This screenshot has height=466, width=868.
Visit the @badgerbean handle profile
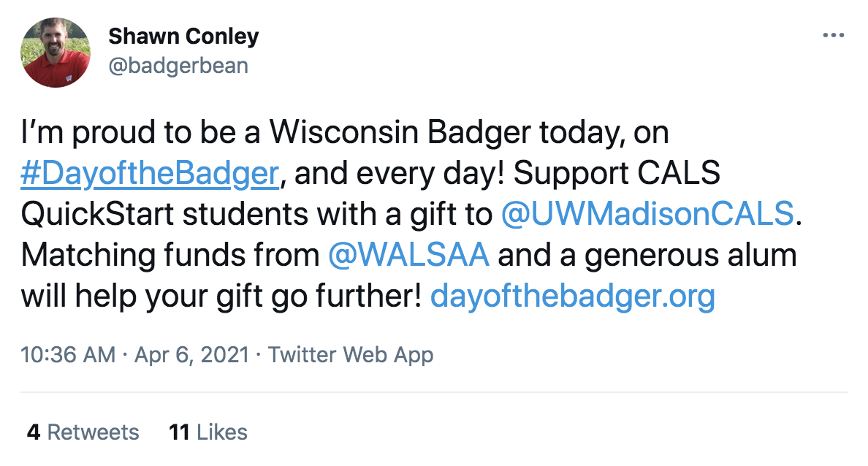tap(178, 66)
